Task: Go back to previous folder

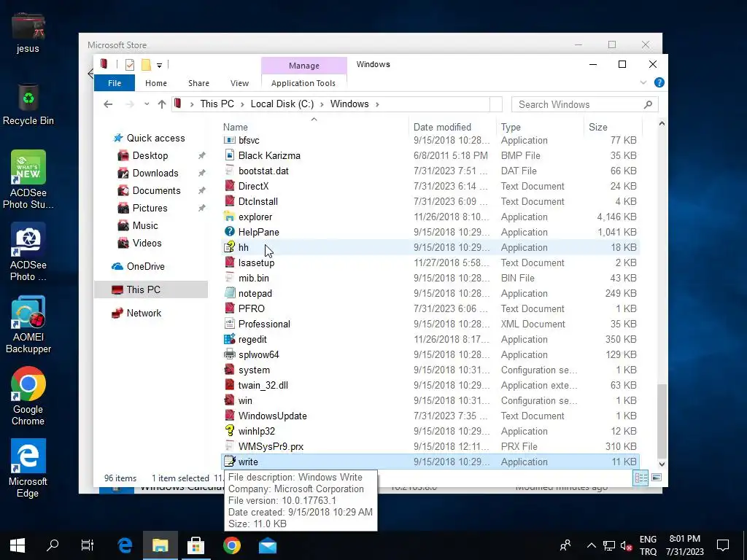Action: 108,104
